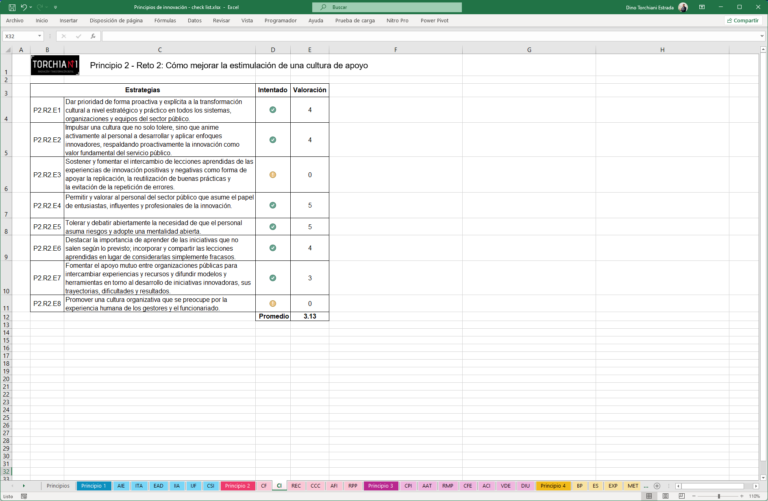Switch to Page Break Preview icon

pos(681,496)
